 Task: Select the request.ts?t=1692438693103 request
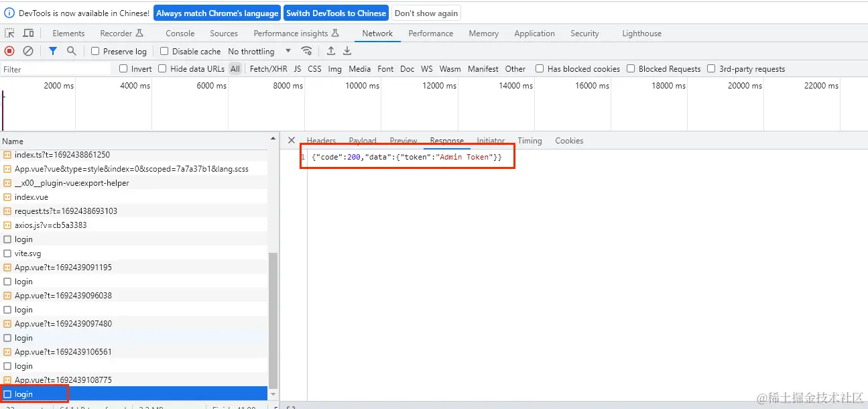tap(133, 211)
